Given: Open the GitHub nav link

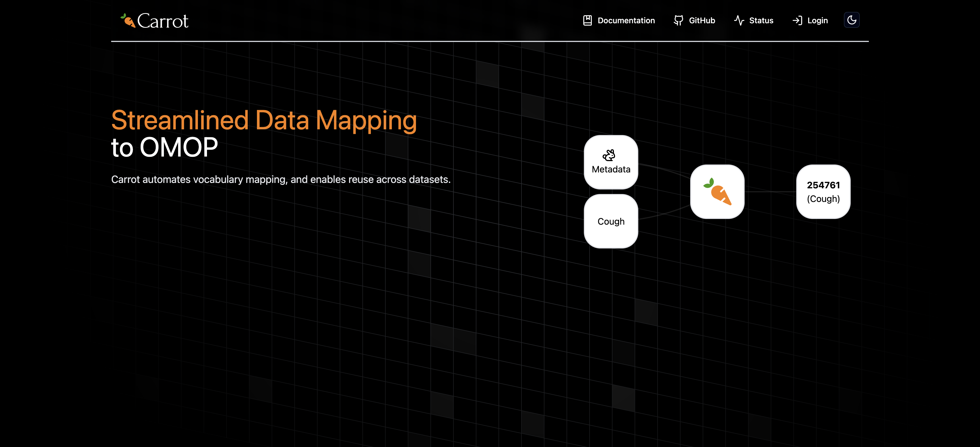Looking at the screenshot, I should tap(702, 20).
